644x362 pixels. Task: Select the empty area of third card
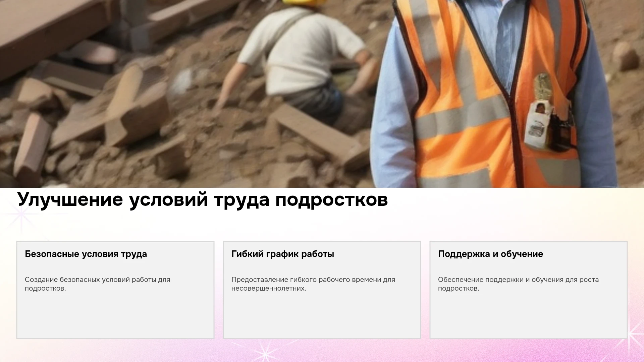pos(529,315)
